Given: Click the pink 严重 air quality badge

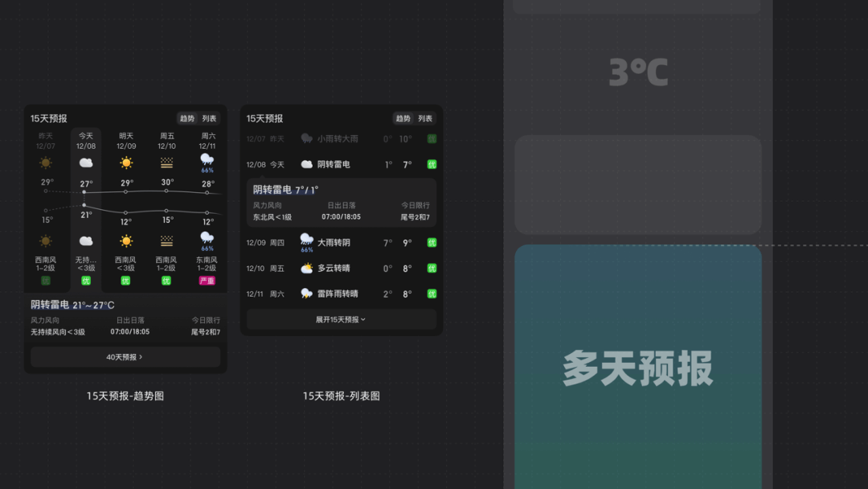Looking at the screenshot, I should (x=207, y=281).
